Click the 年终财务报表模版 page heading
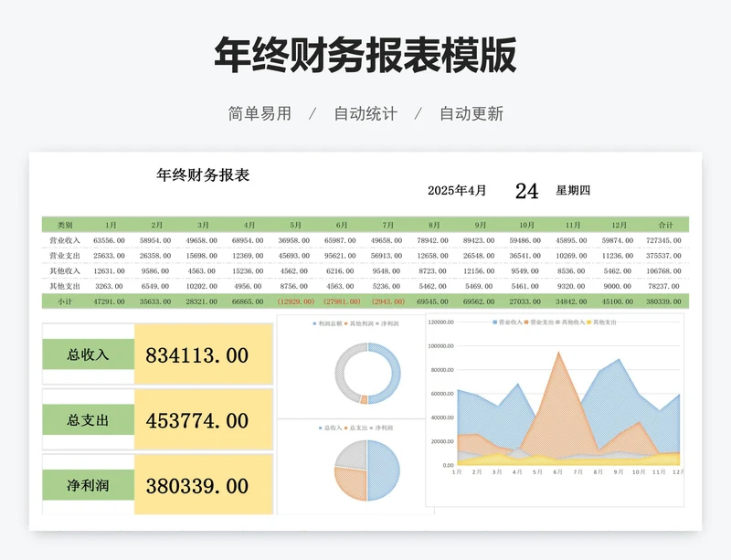Image resolution: width=731 pixels, height=560 pixels. 365,55
